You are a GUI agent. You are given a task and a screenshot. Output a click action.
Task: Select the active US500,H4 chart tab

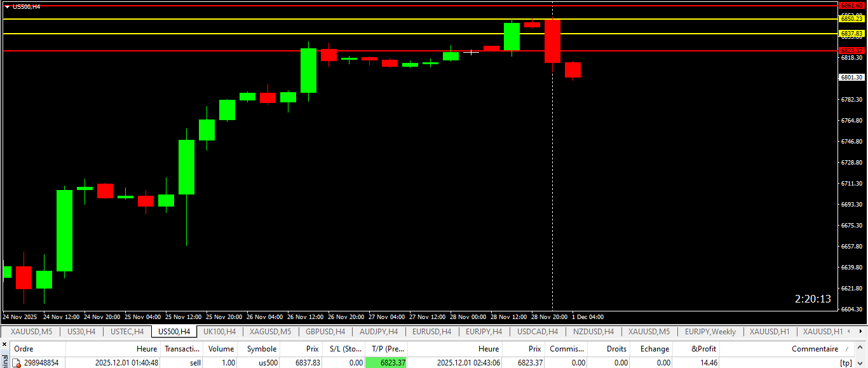173,332
